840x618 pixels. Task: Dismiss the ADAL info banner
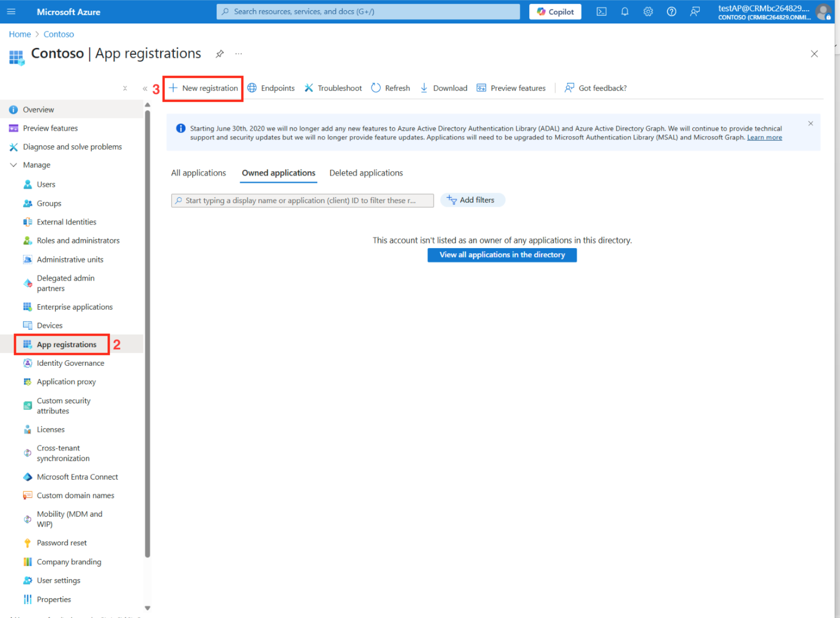click(810, 123)
